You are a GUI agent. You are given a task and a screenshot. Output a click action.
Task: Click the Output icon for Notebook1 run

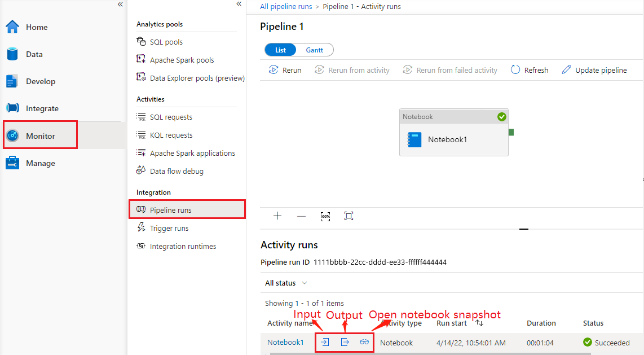pyautogui.click(x=345, y=342)
